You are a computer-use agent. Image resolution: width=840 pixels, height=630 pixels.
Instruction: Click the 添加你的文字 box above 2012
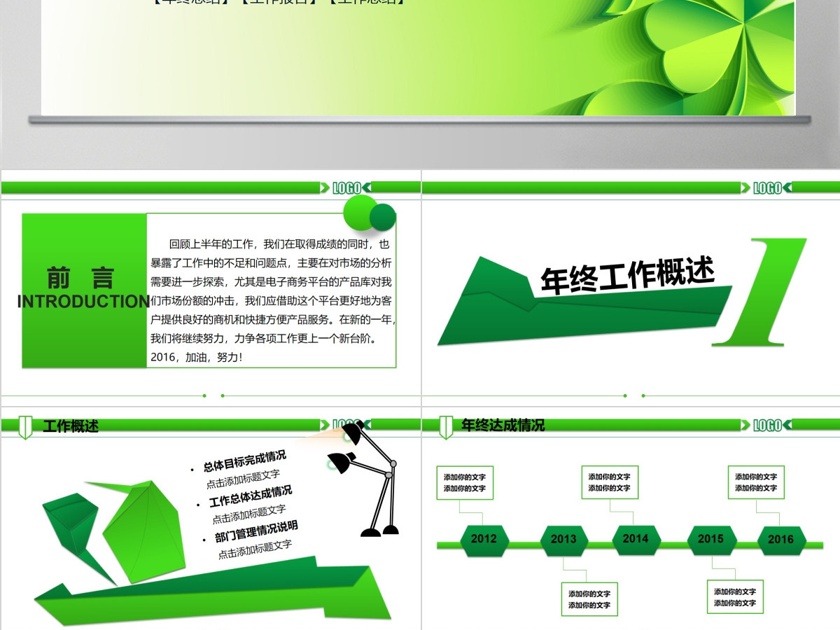click(465, 483)
